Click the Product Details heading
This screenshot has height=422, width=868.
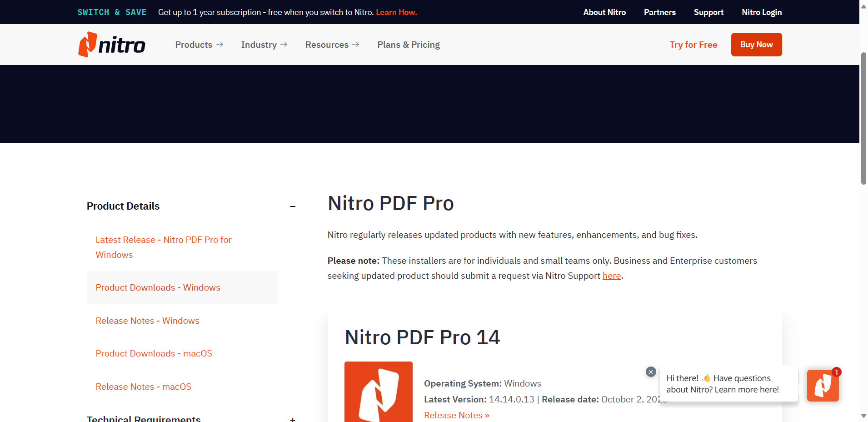coord(123,206)
